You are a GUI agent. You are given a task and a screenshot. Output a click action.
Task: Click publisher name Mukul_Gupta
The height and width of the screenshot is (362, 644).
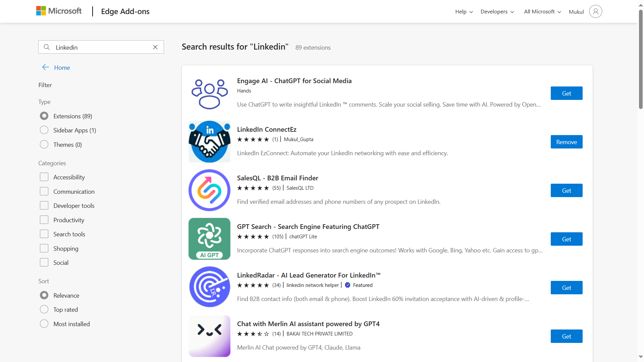pyautogui.click(x=299, y=139)
